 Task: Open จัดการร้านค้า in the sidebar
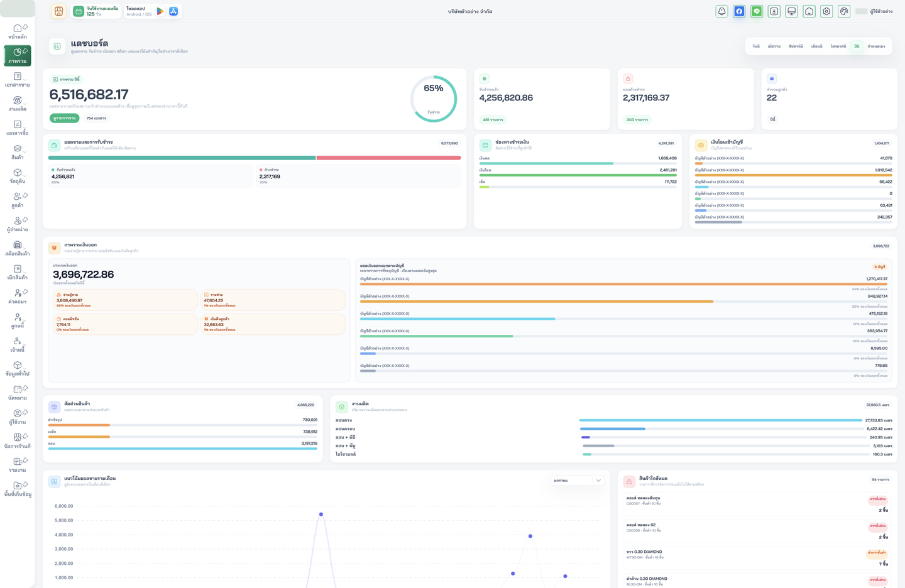click(18, 441)
